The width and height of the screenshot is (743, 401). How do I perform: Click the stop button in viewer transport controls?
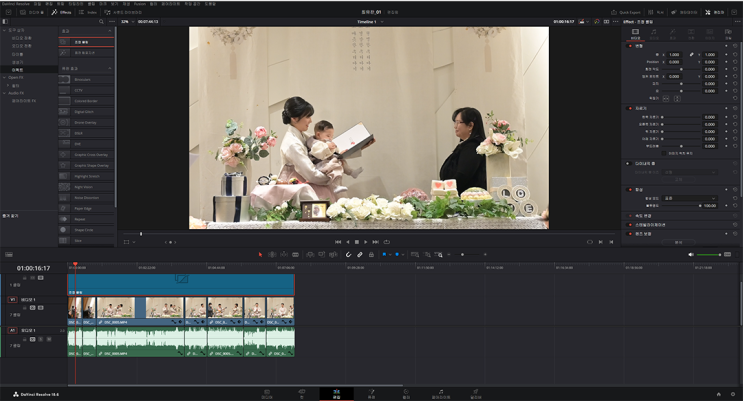[357, 242]
